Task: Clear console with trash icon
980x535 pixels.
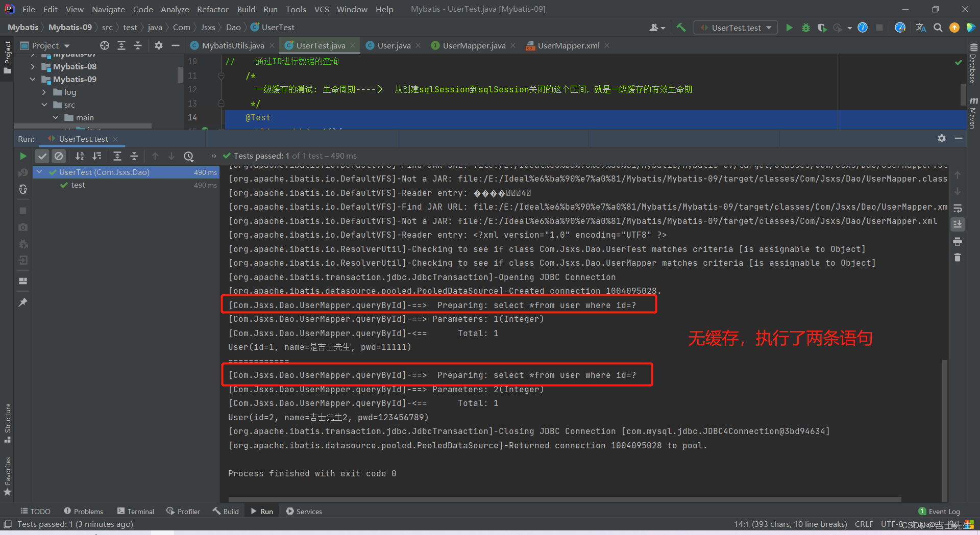Action: 958,258
